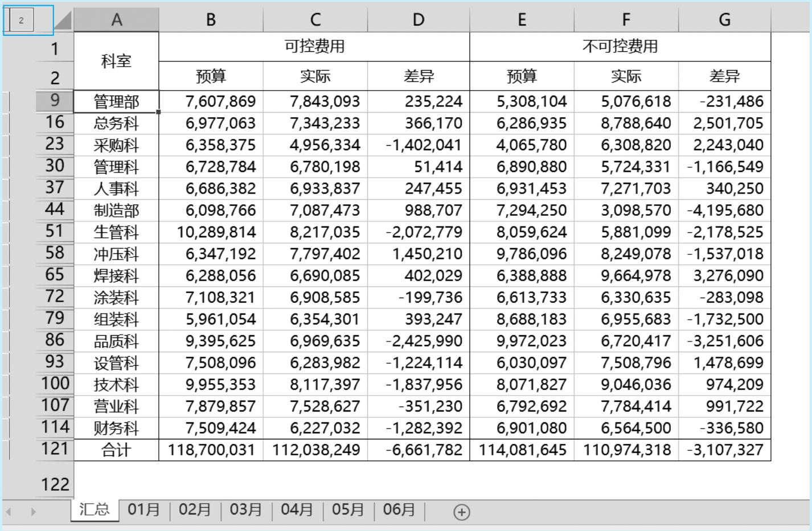Select row 44 by its row header
The width and height of the screenshot is (812, 531).
[x=55, y=209]
